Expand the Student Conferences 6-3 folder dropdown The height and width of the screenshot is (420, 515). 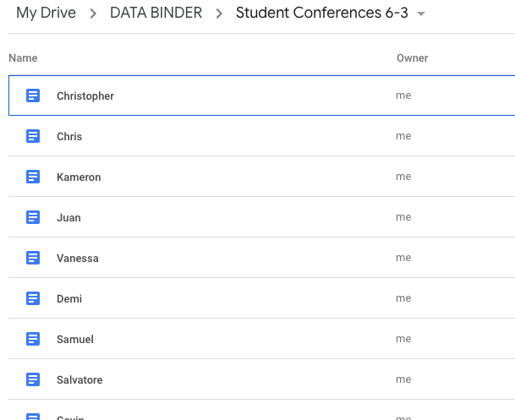[x=421, y=14]
